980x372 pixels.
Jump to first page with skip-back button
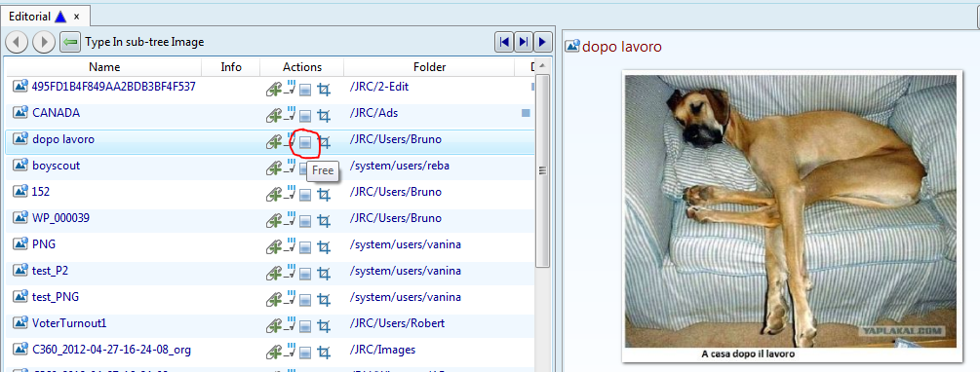pyautogui.click(x=503, y=42)
